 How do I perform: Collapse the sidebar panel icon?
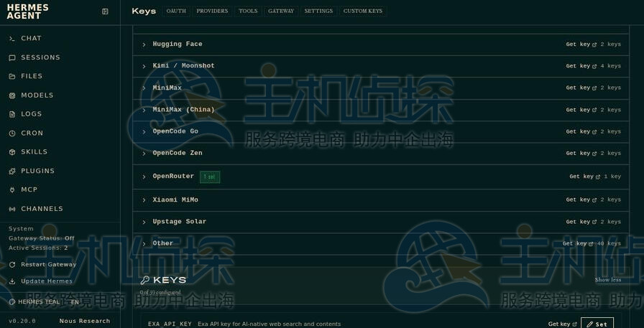(105, 11)
